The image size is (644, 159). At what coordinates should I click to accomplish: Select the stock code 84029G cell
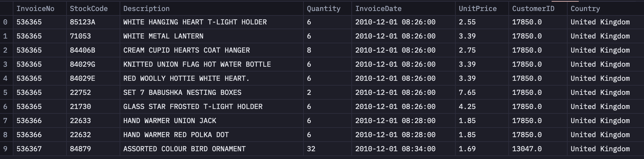point(82,65)
